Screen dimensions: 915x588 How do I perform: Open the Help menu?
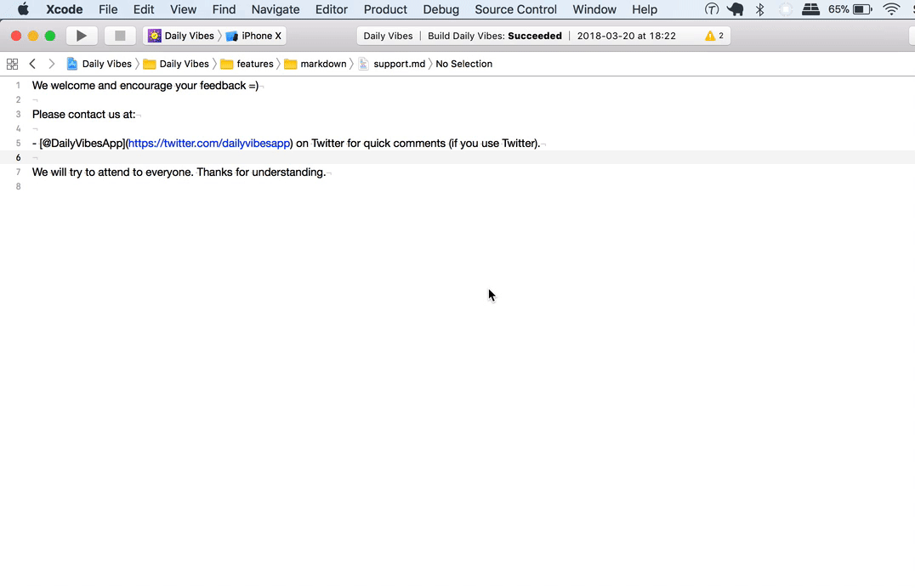(645, 9)
